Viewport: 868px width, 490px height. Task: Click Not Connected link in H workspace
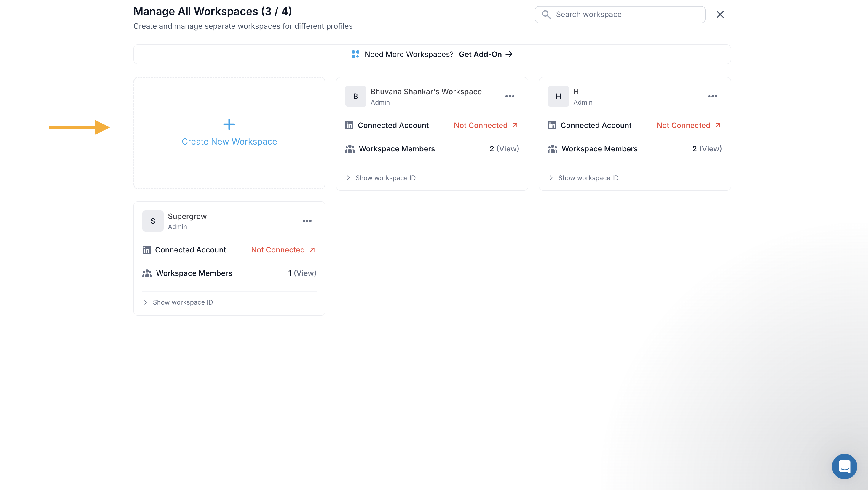(688, 125)
